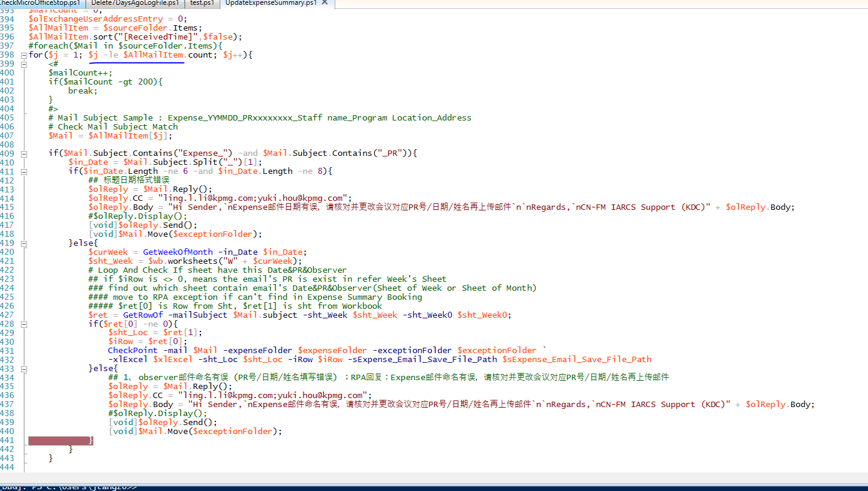The height and width of the screenshot is (491, 868).
Task: Click the CheckPoint command on line 431
Action: pyautogui.click(x=133, y=351)
